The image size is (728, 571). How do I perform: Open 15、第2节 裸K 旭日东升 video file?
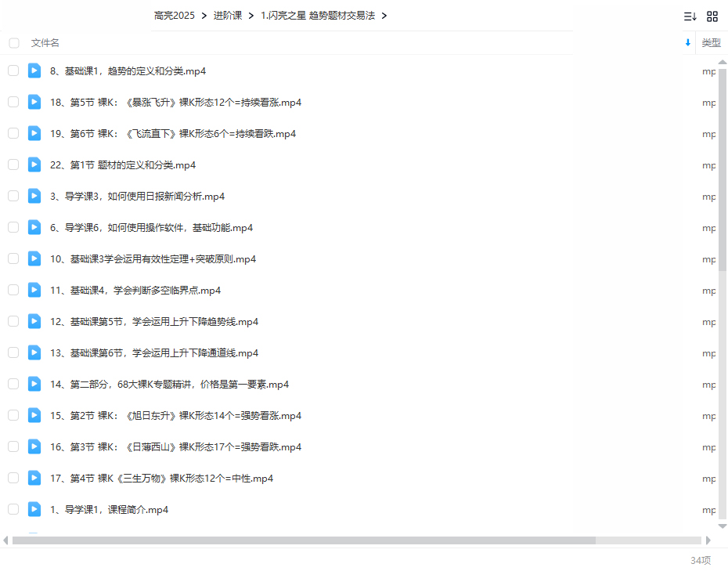click(175, 415)
